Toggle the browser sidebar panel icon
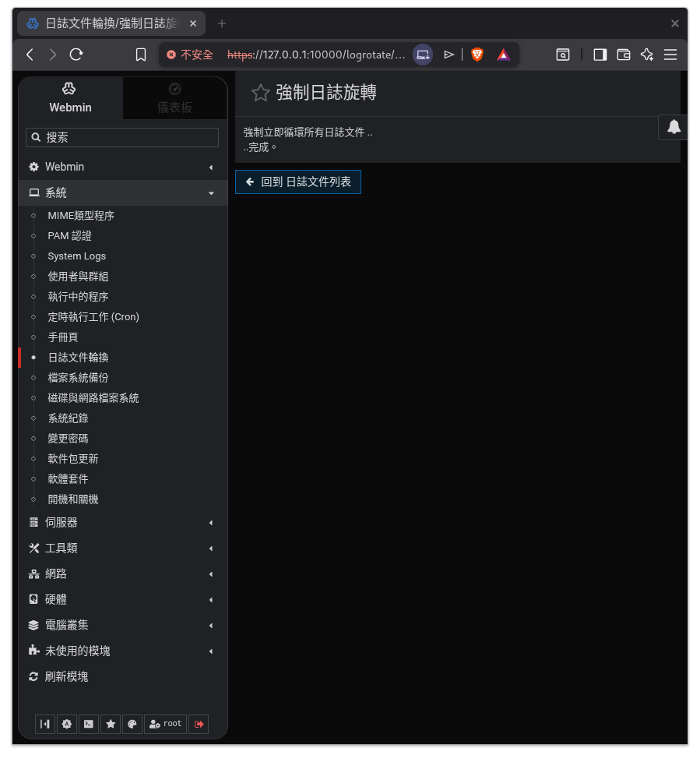Screen dimensions: 700x769 600,55
